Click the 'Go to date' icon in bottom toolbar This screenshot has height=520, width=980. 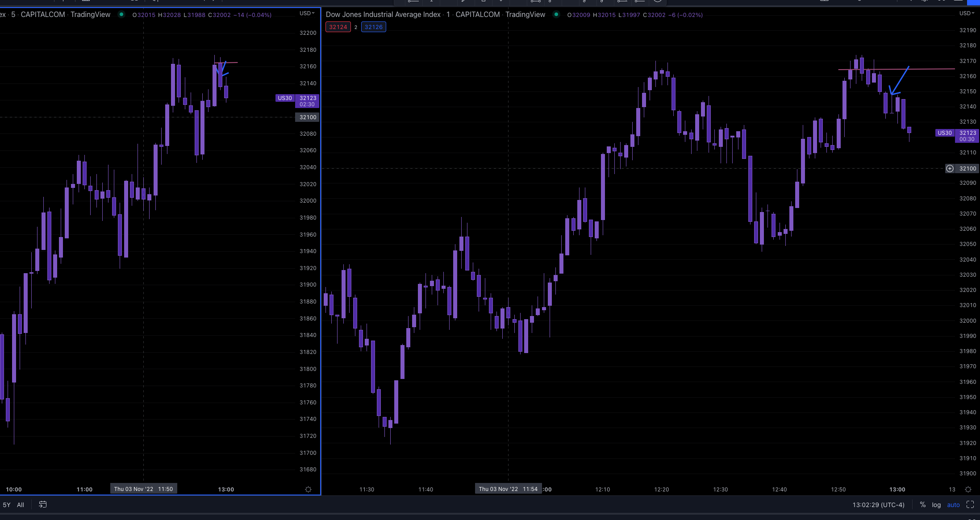pos(43,504)
